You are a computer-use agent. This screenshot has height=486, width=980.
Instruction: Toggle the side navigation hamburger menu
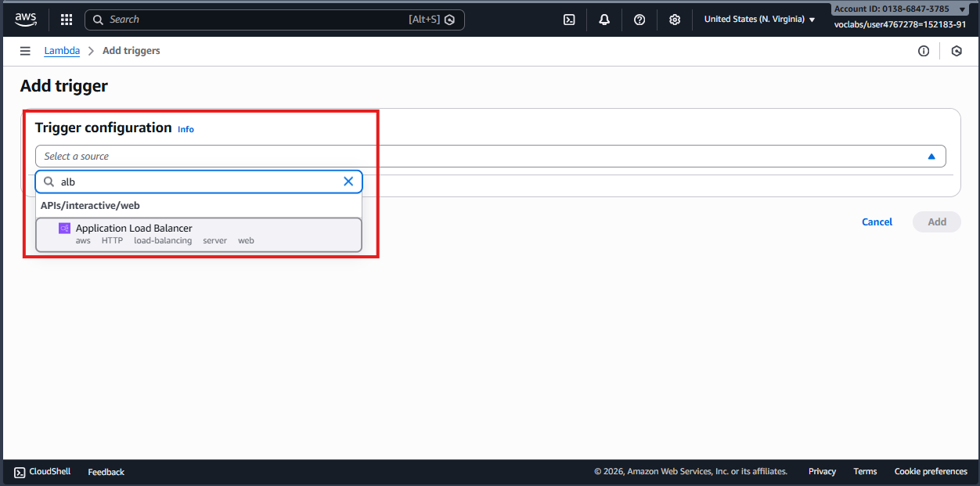25,51
